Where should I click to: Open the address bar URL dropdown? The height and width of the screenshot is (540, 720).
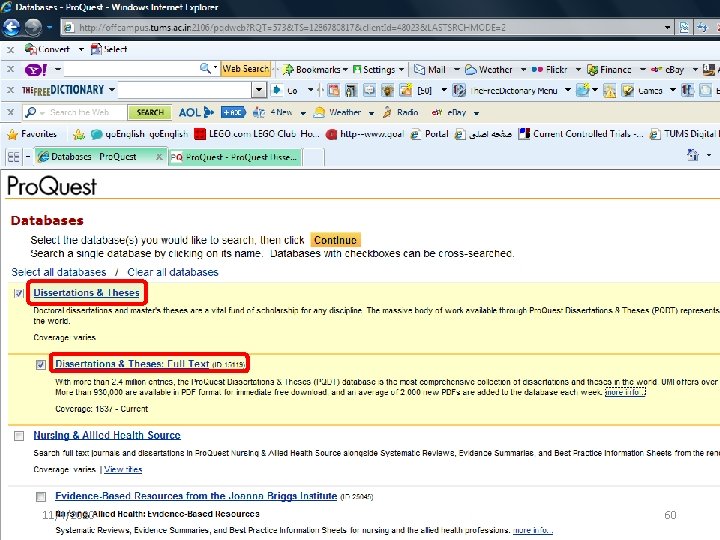667,28
